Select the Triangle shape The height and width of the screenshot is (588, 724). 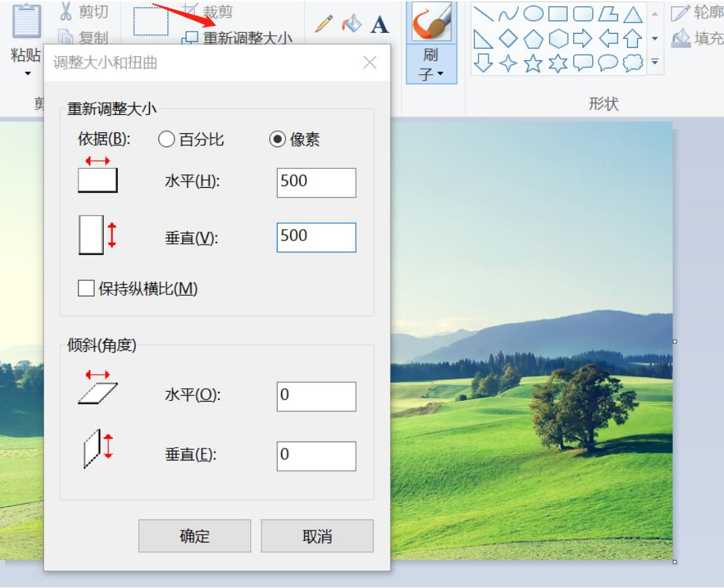tap(633, 13)
